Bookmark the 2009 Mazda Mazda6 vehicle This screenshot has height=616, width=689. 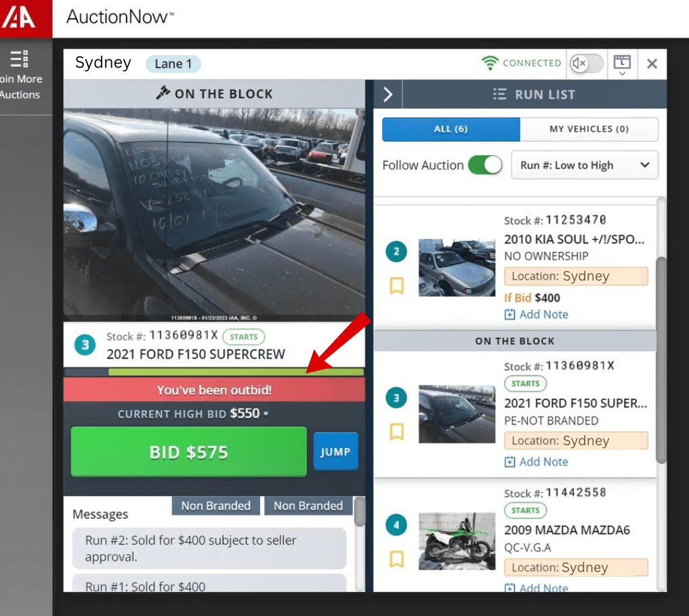[x=397, y=558]
